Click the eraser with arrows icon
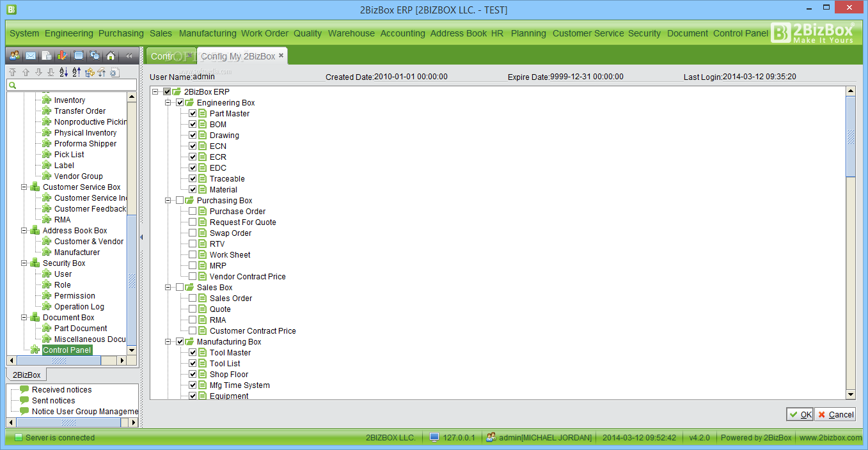Image resolution: width=868 pixels, height=450 pixels. [102, 72]
